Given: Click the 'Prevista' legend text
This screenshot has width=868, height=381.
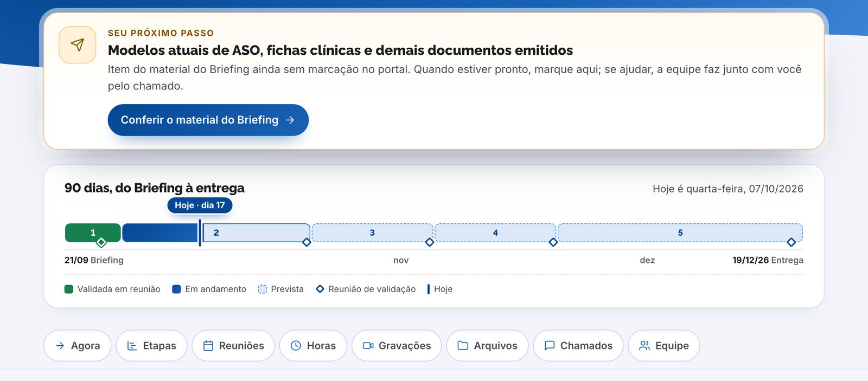Looking at the screenshot, I should point(288,289).
